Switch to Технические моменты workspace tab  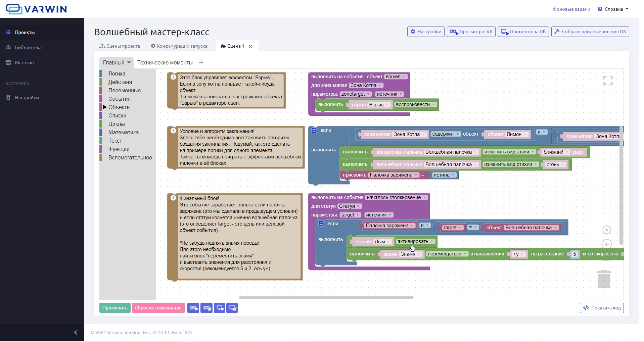[x=165, y=62]
